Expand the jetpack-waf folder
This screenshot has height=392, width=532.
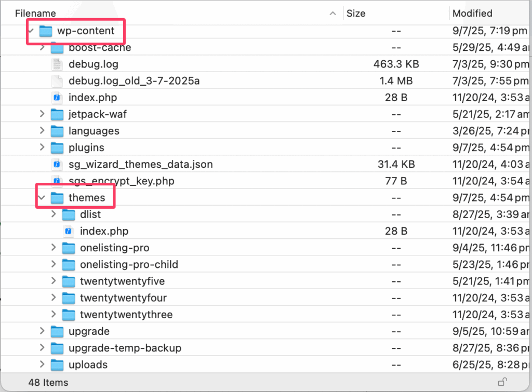42,114
